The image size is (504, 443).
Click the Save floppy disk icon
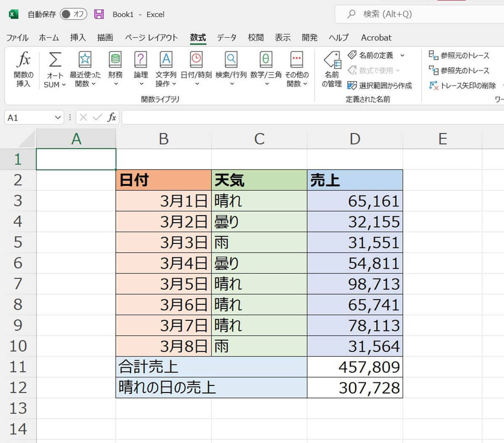click(99, 14)
